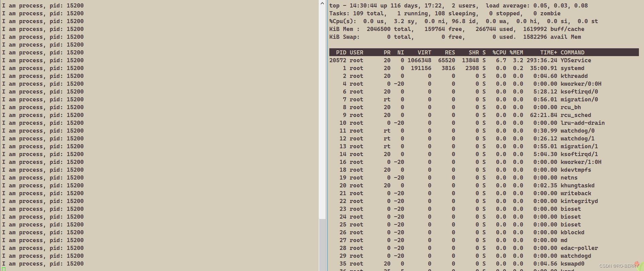This screenshot has height=271, width=644.
Task: Click the 293:36.24 time value
Action: coord(542,60)
